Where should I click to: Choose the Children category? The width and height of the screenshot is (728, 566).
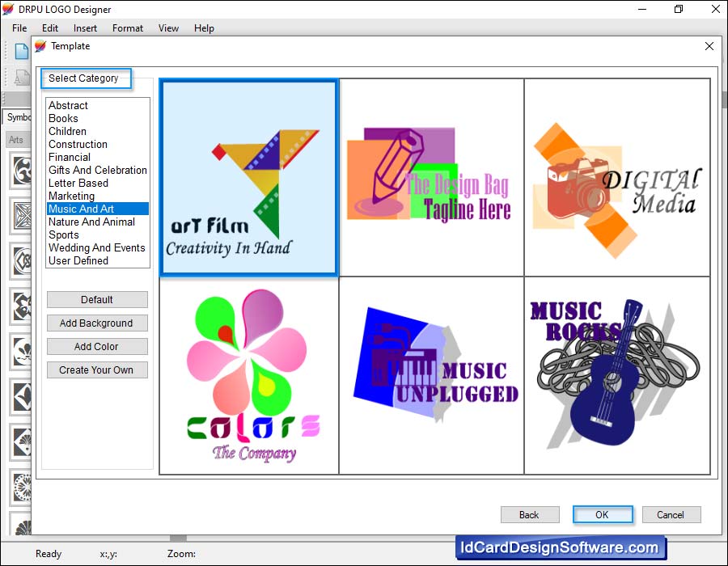click(x=67, y=131)
